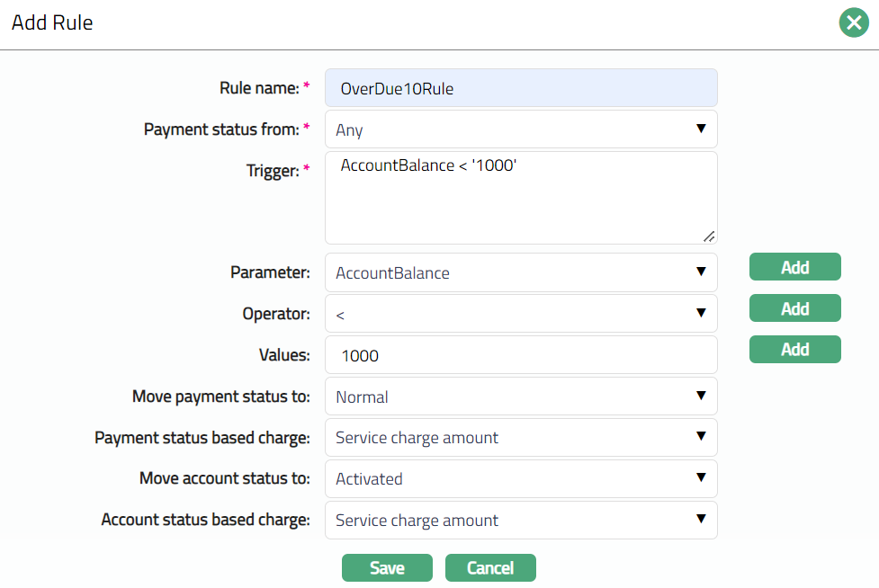
Task: Click the arrow on Payment status from
Action: (701, 129)
